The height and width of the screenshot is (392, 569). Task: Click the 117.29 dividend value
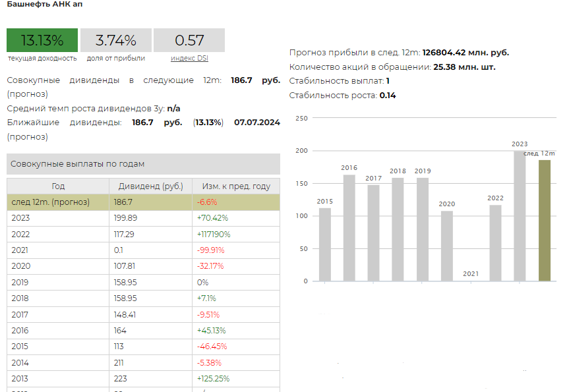[x=124, y=235]
